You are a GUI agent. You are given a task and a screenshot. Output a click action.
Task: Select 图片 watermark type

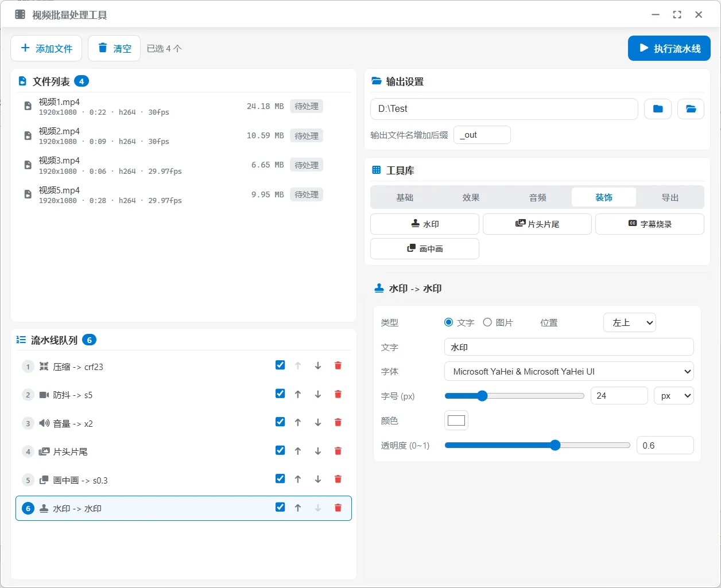click(x=487, y=322)
